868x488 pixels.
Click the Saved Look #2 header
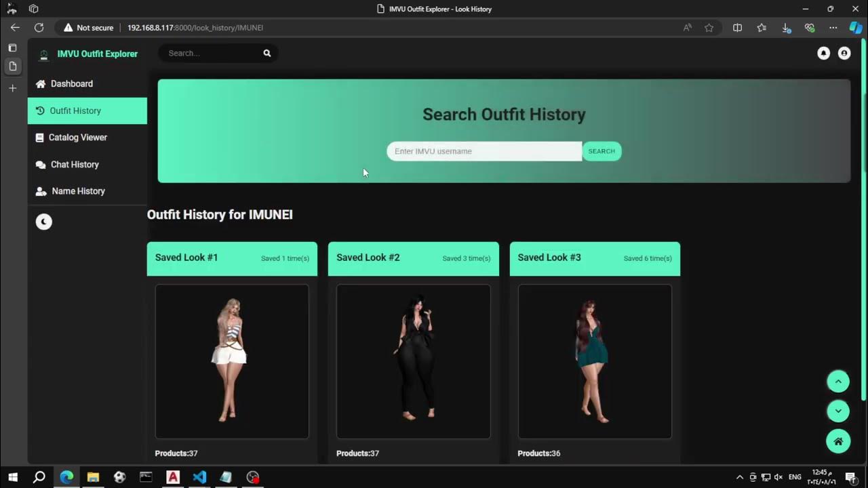(x=414, y=258)
